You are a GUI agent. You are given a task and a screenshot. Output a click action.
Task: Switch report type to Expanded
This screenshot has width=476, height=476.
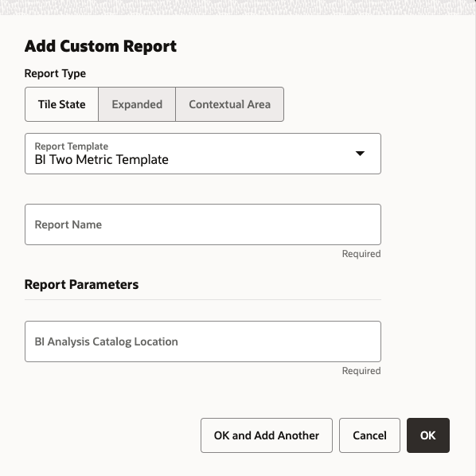(x=137, y=104)
